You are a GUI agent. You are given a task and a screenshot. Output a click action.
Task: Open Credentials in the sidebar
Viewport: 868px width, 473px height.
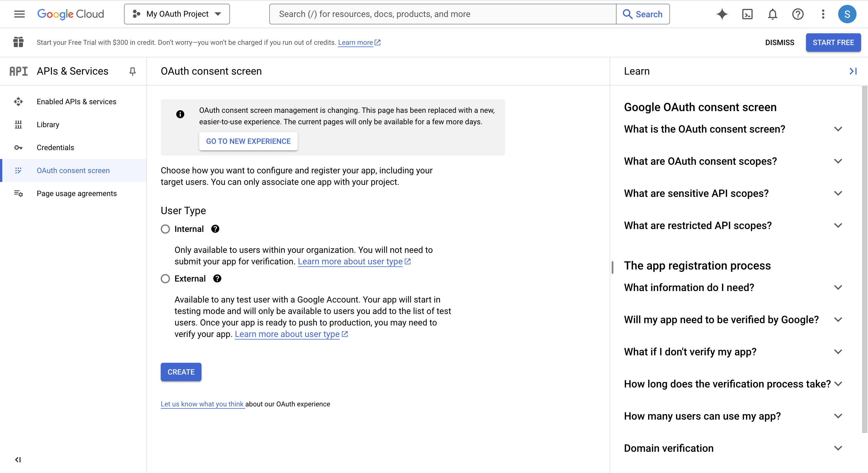point(55,148)
